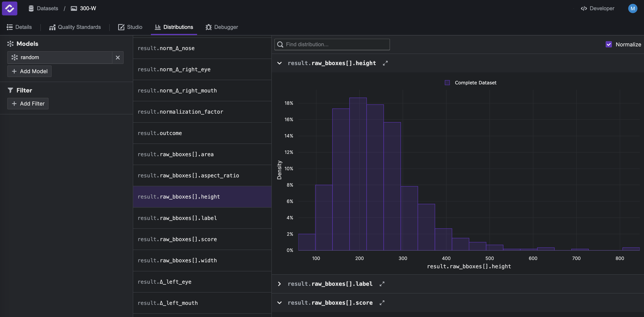Collapse the raw_bboxes[].height chart section
The width and height of the screenshot is (644, 317).
pos(279,63)
